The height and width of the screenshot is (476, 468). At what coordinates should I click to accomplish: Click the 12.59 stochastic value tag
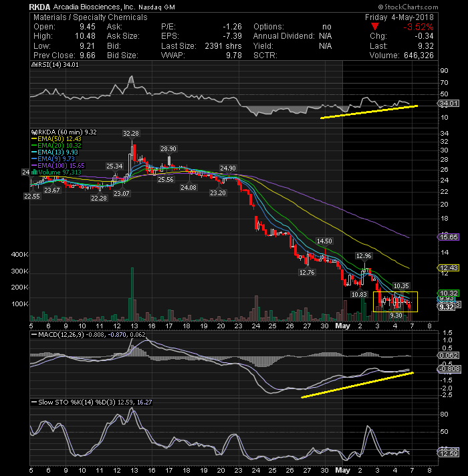tap(449, 454)
